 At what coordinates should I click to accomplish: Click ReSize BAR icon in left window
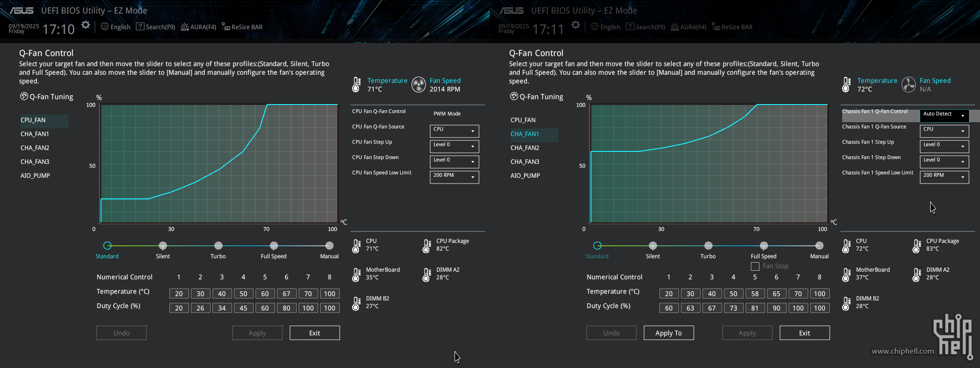225,27
